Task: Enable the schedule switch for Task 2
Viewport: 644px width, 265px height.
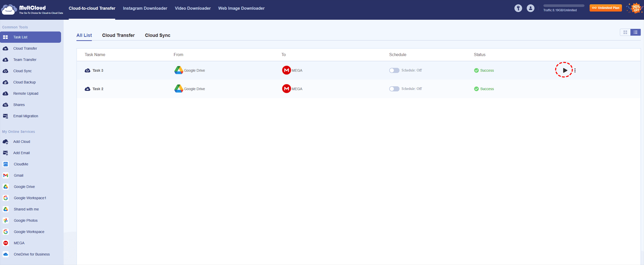Action: tap(394, 89)
